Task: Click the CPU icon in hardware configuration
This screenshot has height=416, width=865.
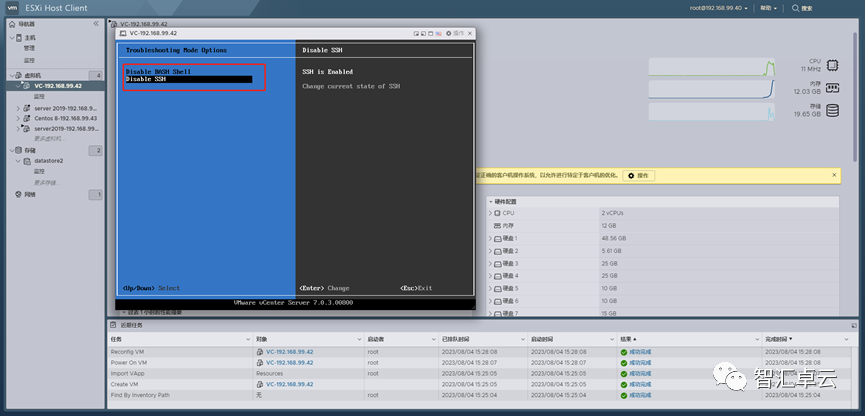Action: pos(498,213)
